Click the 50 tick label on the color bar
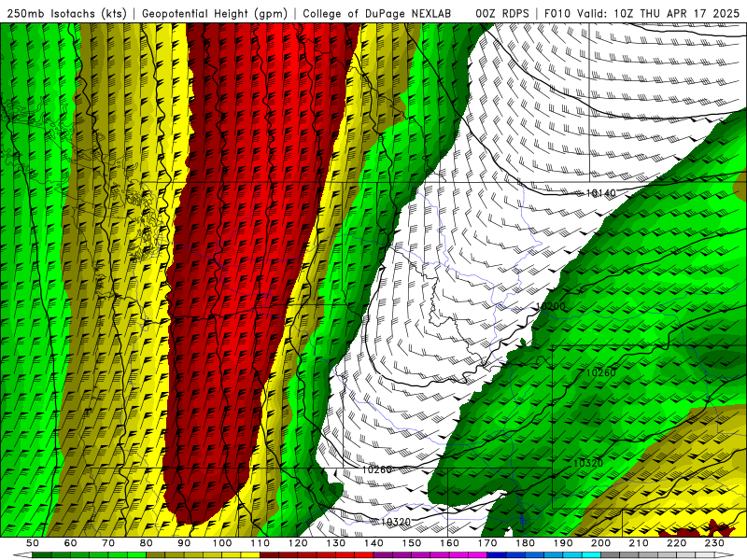 click(32, 543)
